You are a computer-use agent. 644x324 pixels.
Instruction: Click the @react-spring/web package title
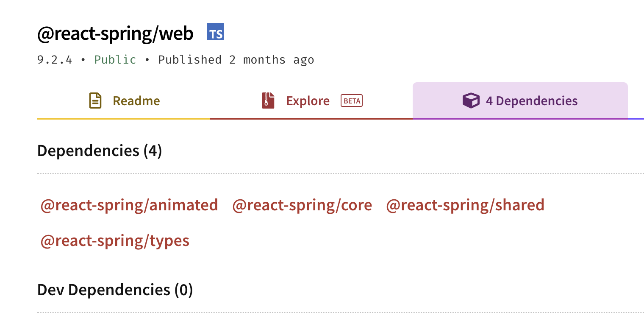click(x=115, y=34)
